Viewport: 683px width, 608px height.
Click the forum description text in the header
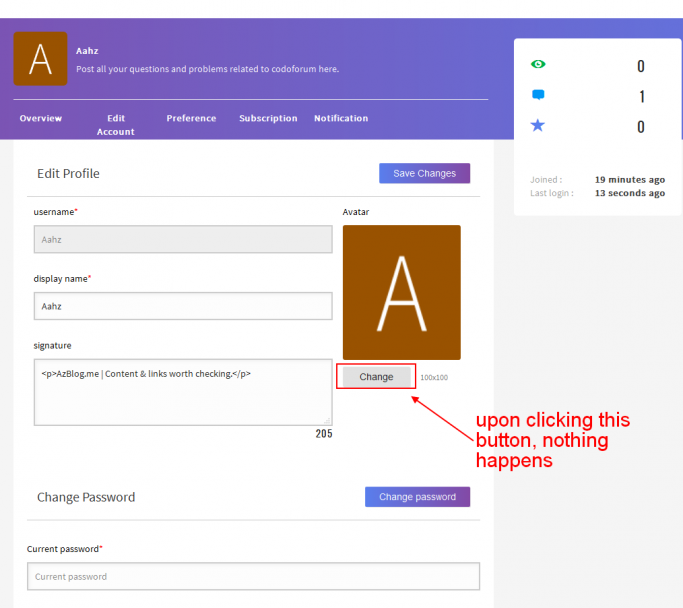click(x=207, y=69)
